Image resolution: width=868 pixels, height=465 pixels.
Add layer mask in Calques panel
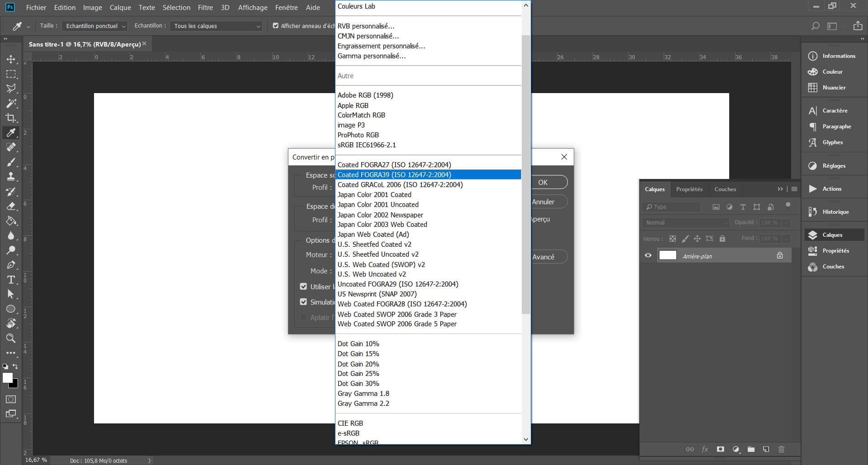click(721, 449)
